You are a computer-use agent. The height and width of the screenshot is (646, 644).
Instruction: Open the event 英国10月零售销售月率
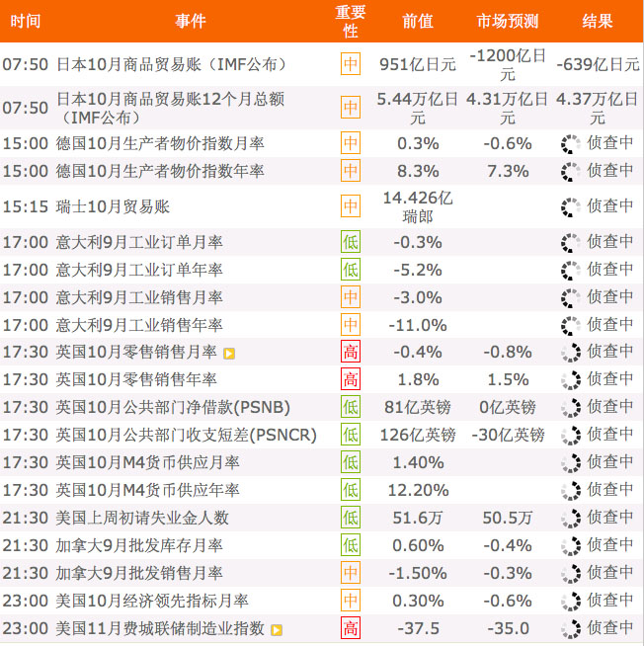136,352
